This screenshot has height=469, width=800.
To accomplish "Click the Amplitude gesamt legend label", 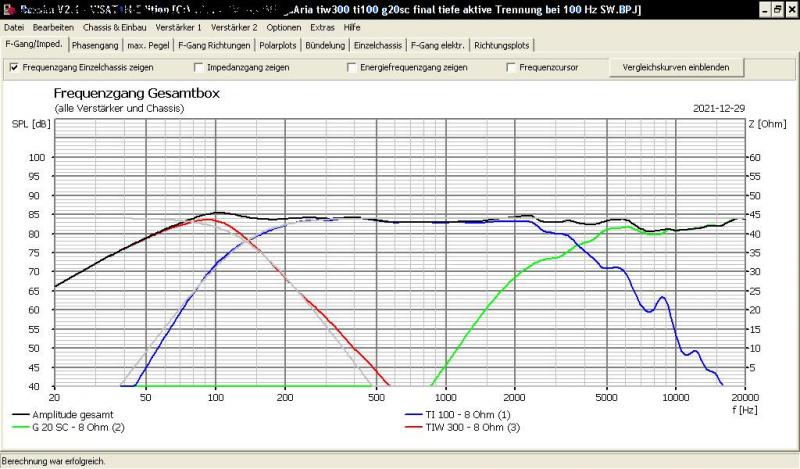I will [73, 415].
